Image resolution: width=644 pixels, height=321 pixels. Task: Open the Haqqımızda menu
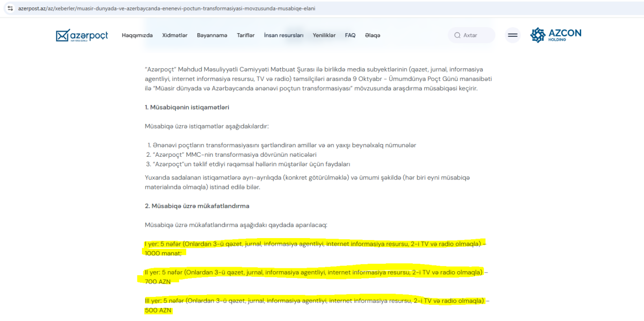tap(137, 35)
